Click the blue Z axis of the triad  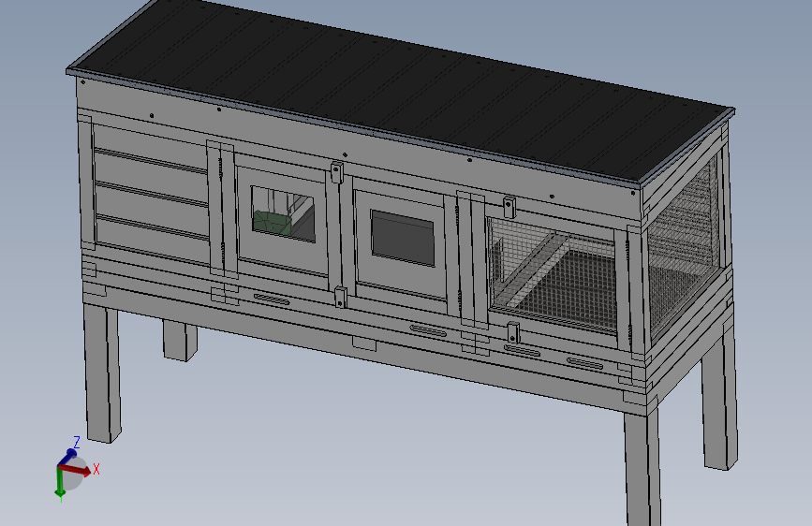67,458
